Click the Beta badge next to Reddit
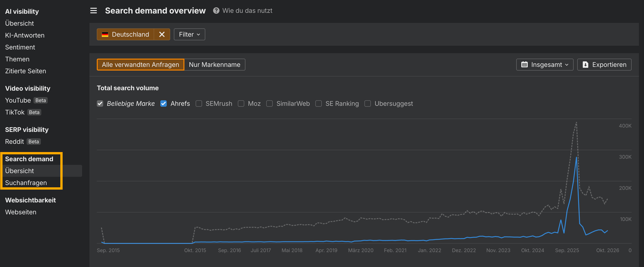The height and width of the screenshot is (267, 644). 33,142
